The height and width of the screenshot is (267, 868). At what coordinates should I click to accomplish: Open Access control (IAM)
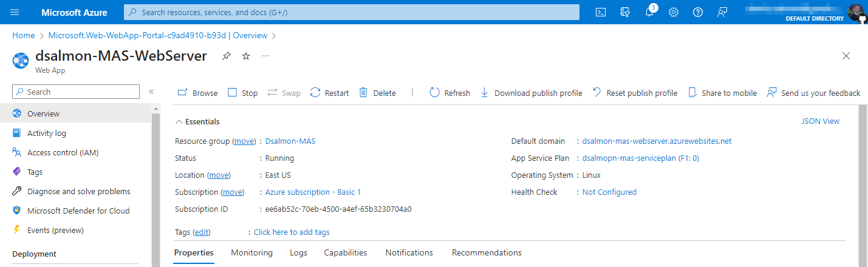click(76, 152)
